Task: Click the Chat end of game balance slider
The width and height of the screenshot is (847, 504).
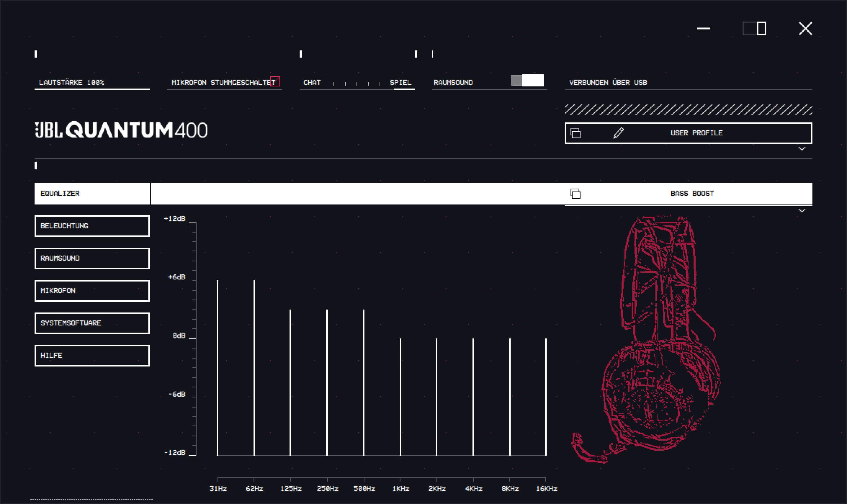Action: (312, 82)
